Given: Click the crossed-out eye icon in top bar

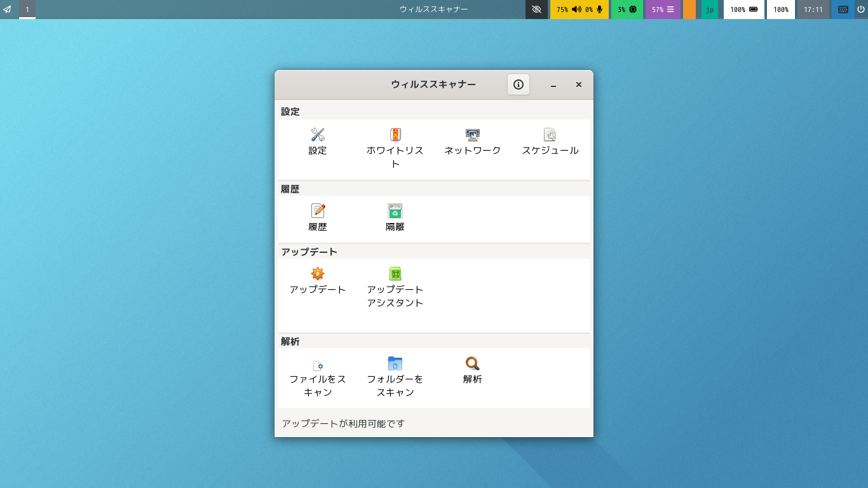Looking at the screenshot, I should click(x=536, y=10).
